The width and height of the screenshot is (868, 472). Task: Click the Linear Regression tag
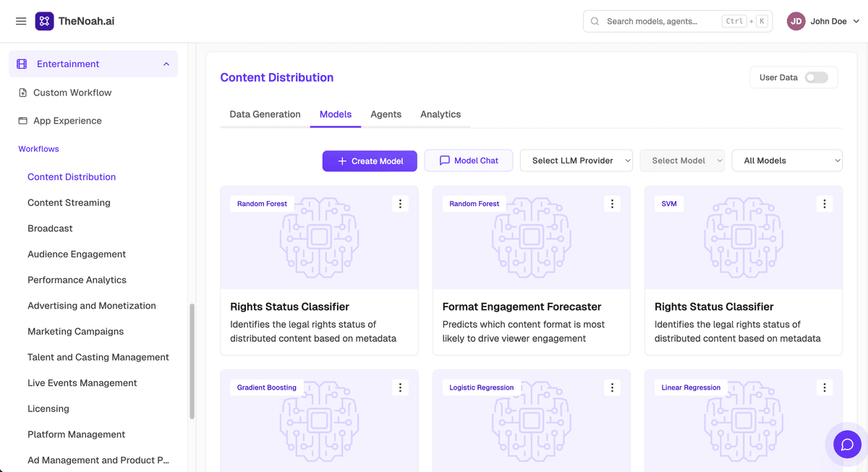point(691,387)
